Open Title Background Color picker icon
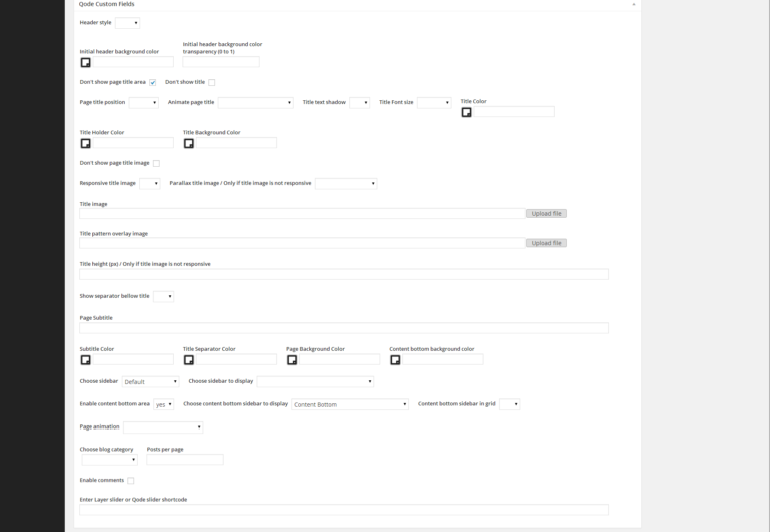The width and height of the screenshot is (770, 532). click(x=189, y=143)
